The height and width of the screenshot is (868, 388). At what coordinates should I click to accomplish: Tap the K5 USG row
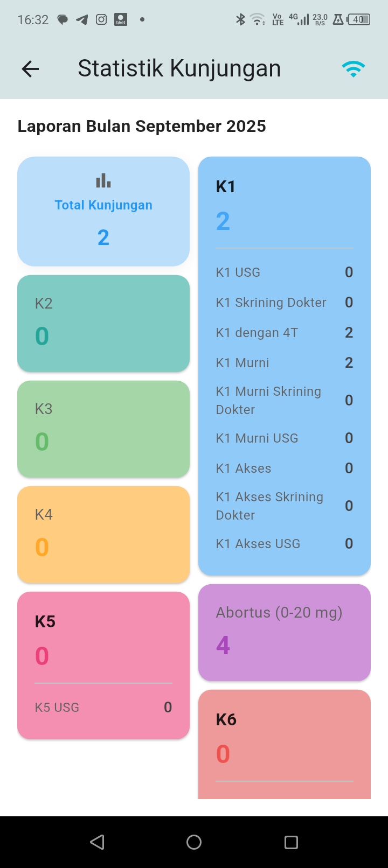103,708
